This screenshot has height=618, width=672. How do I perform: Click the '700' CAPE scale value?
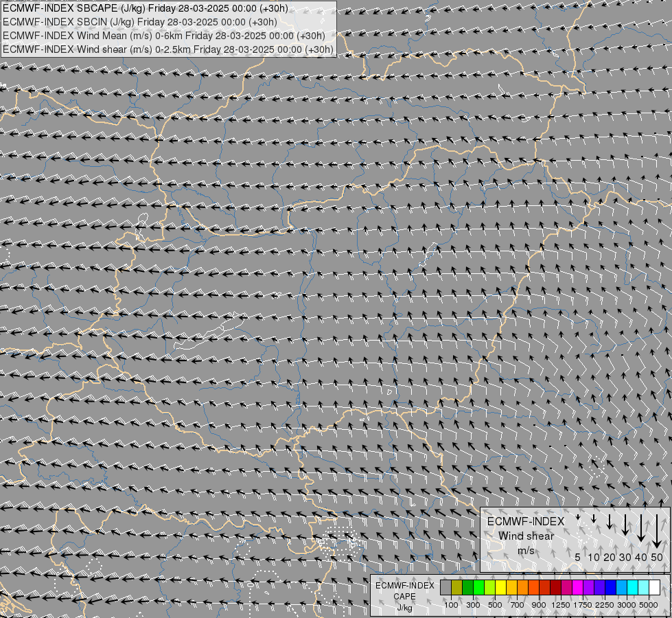[x=518, y=605]
